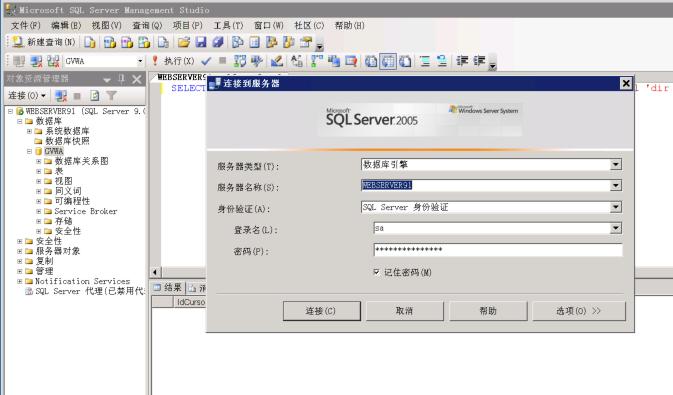The height and width of the screenshot is (395, 673).
Task: Click Uncomment Selected Lines icon
Action: pyautogui.click(x=442, y=61)
